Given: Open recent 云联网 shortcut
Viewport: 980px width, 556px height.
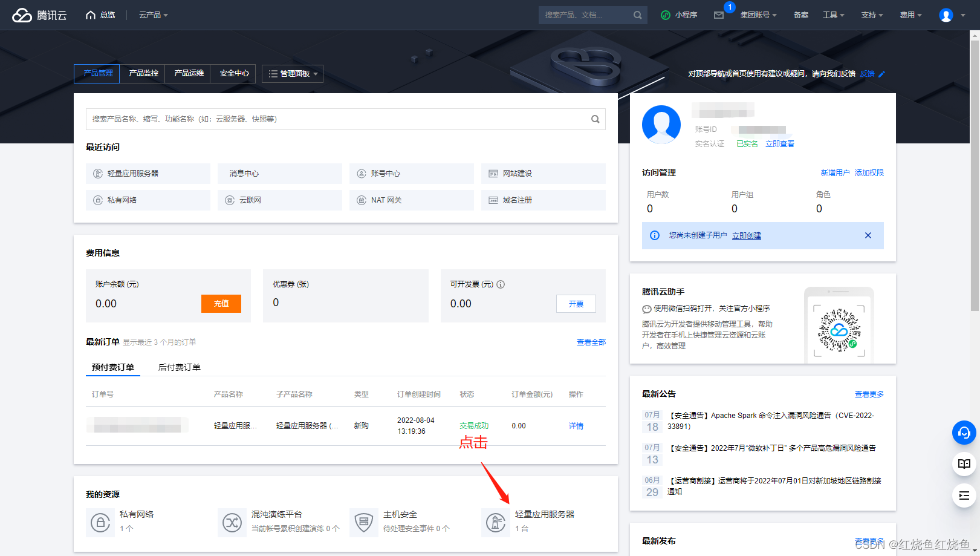Looking at the screenshot, I should point(280,200).
